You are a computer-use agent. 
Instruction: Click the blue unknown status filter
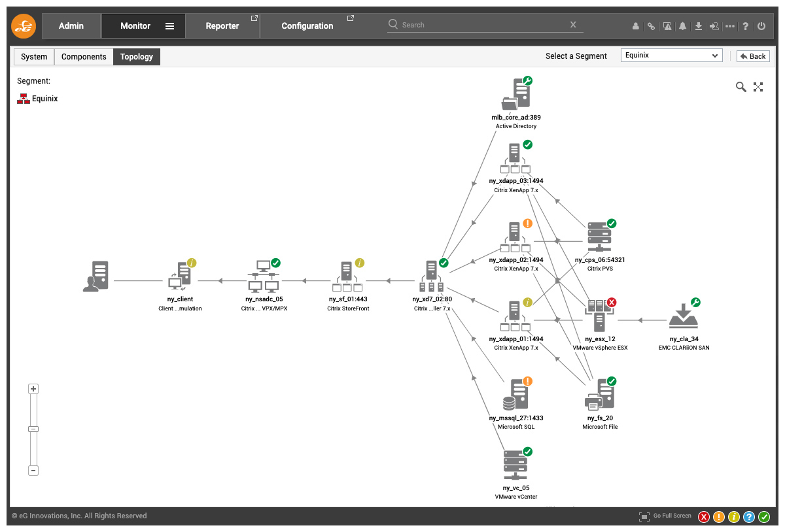(749, 517)
